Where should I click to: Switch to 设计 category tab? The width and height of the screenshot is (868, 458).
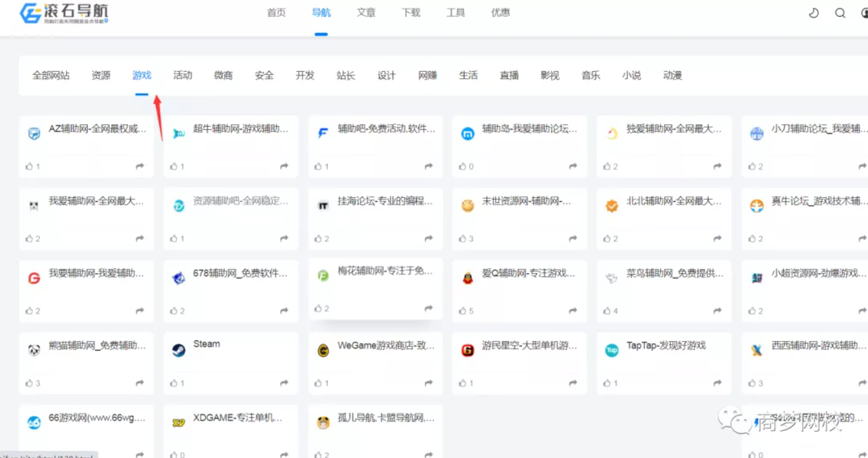tap(387, 76)
